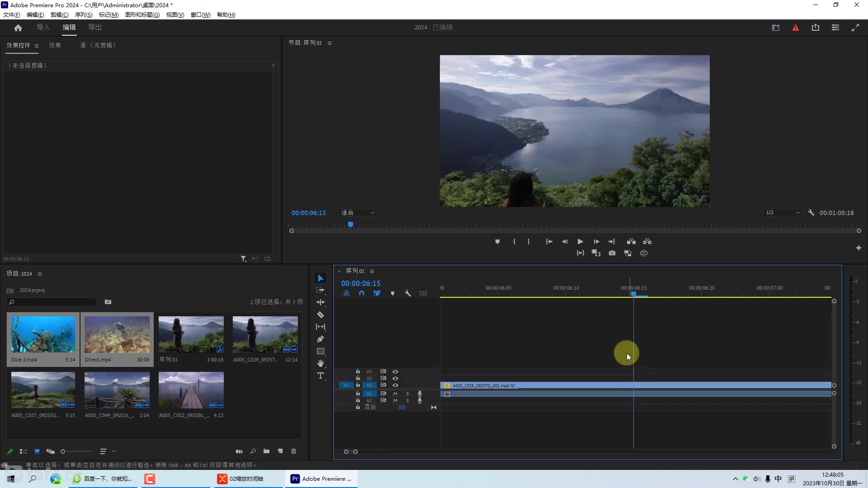Go to the 导出 workspace
Image resolution: width=868 pixels, height=488 pixels.
click(95, 28)
